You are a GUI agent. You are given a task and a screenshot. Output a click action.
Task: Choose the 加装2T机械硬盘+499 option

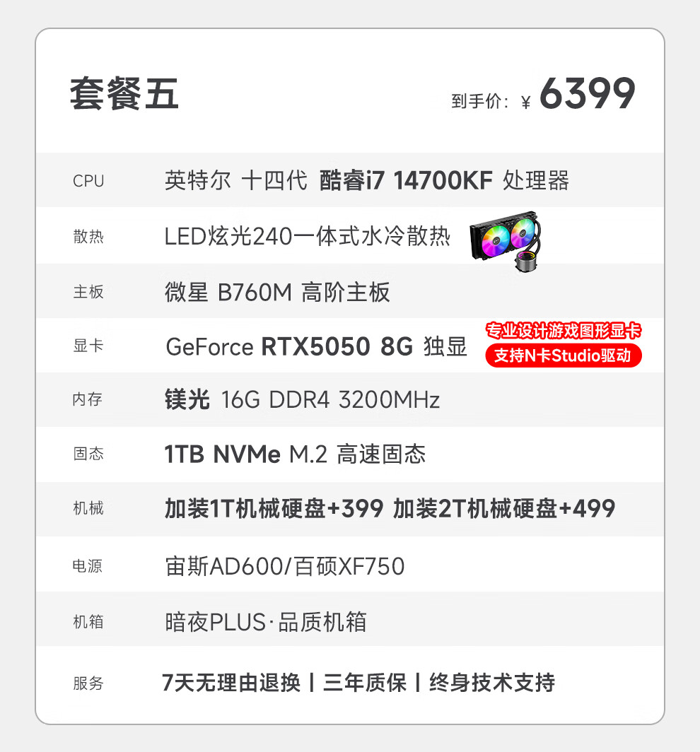click(503, 508)
